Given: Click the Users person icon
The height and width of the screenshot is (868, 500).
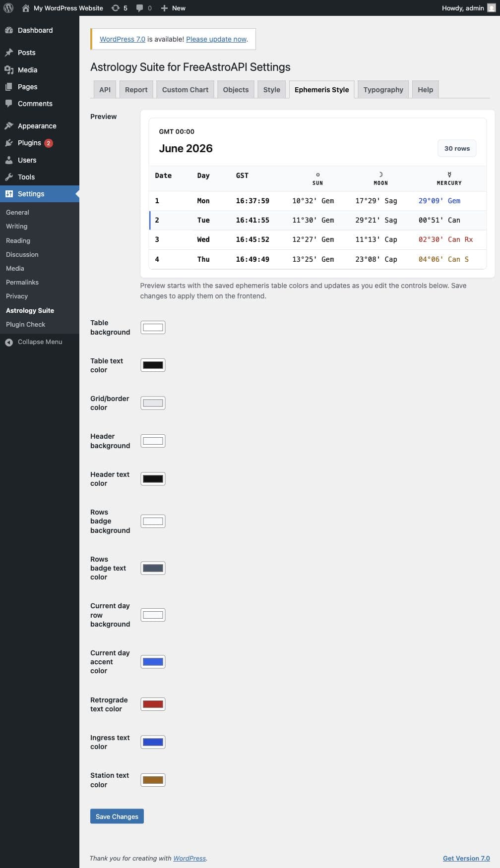Looking at the screenshot, I should coord(9,160).
